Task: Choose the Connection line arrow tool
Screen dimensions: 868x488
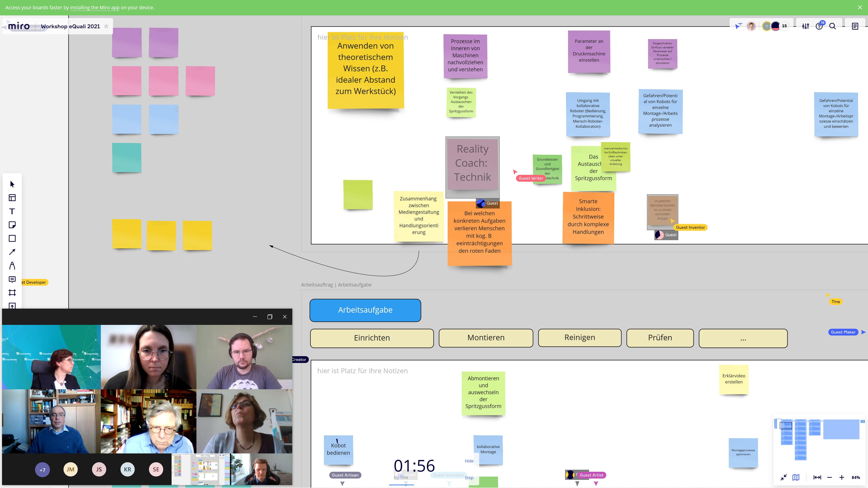Action: [12, 252]
